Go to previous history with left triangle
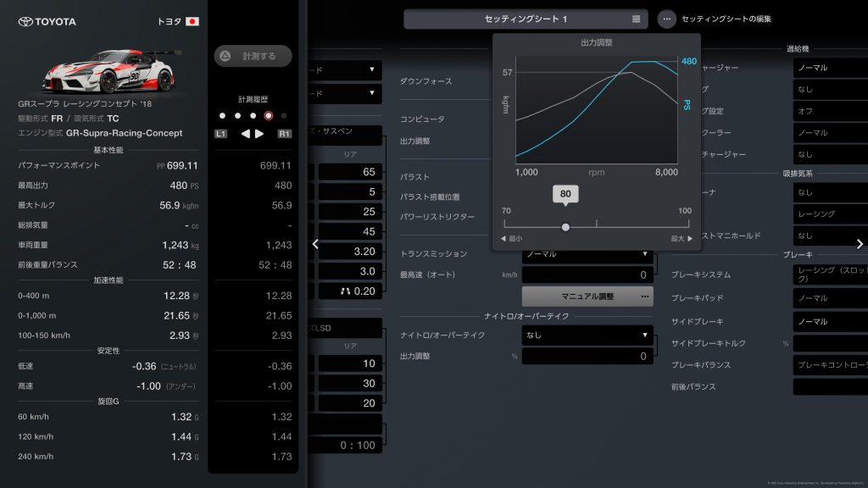 [x=245, y=134]
